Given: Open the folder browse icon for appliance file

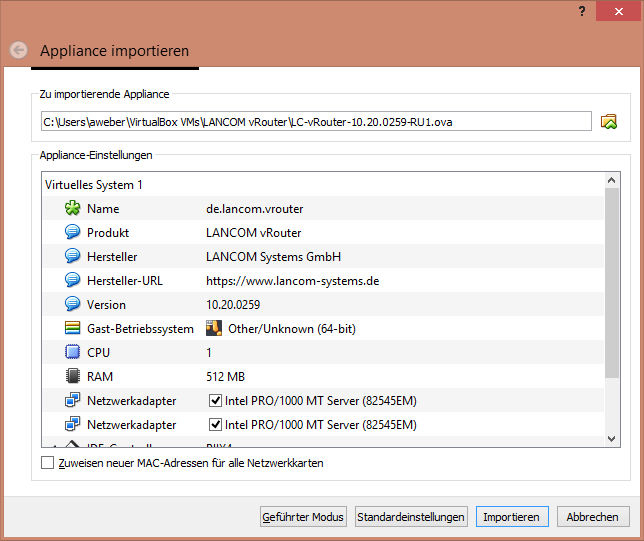Looking at the screenshot, I should pos(609,122).
